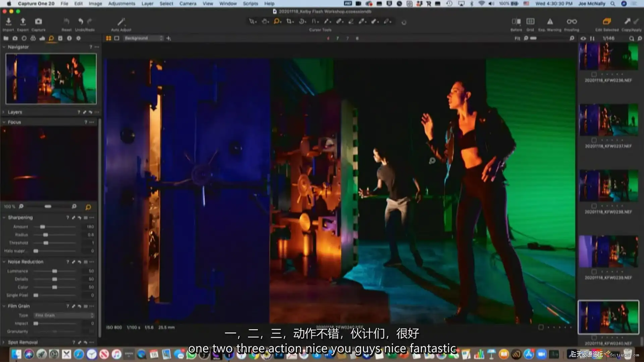Tick color tag checkbox under KFW0236.NEF thumbnail
Viewport: 644px width, 362px height.
pyautogui.click(x=594, y=74)
